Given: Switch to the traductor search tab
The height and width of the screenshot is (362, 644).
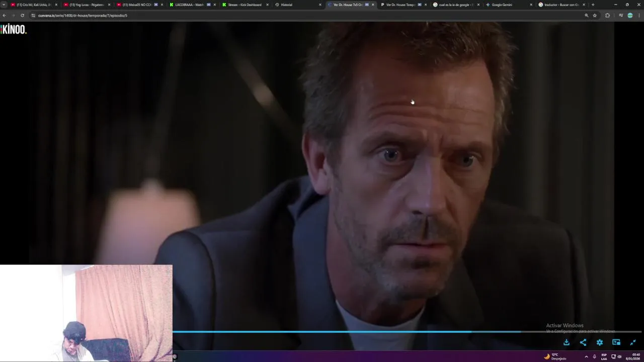Looking at the screenshot, I should click(x=561, y=5).
